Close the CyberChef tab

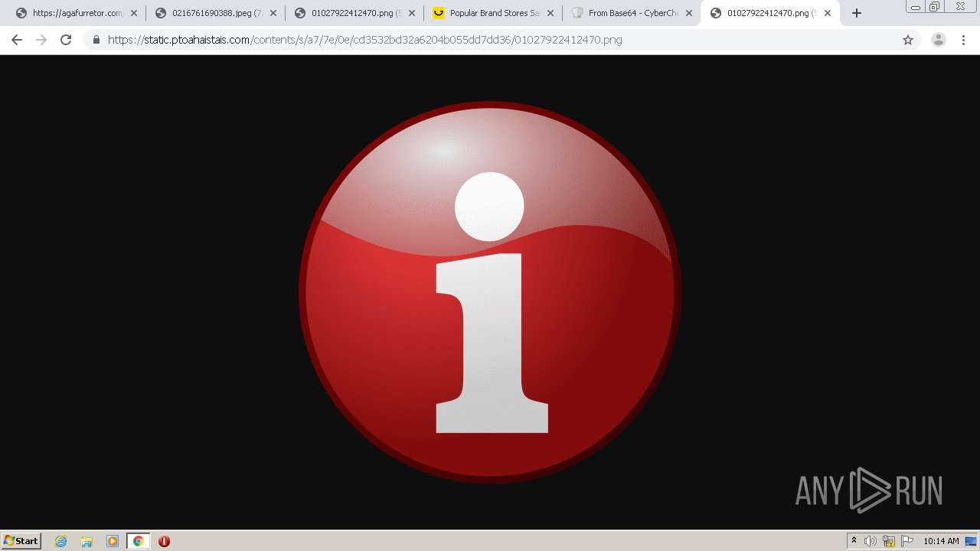tap(688, 13)
